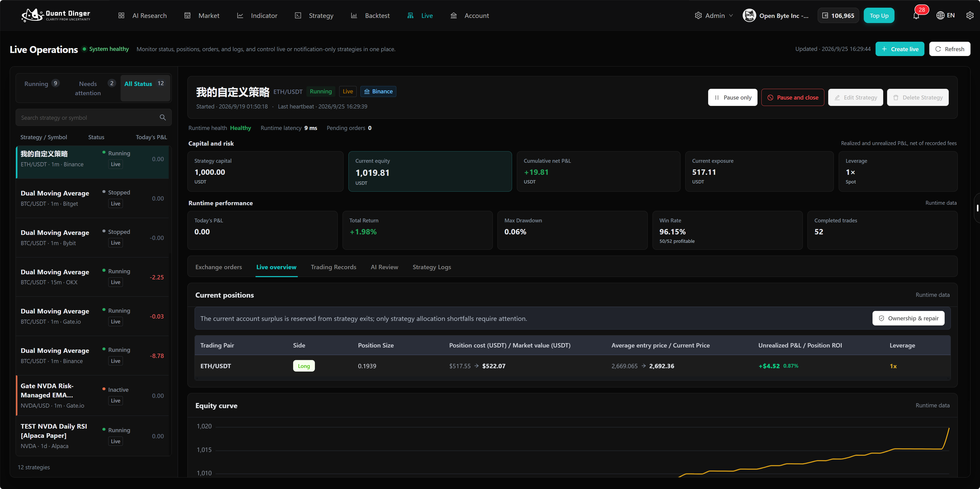The image size is (980, 489).
Task: Click the credits balance 106,965
Action: [x=838, y=16]
